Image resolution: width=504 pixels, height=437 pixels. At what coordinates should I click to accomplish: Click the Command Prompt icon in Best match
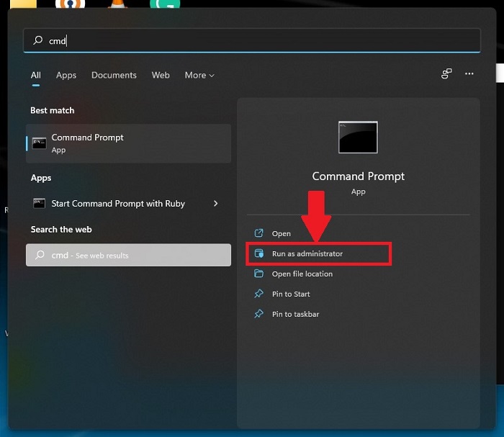click(39, 143)
